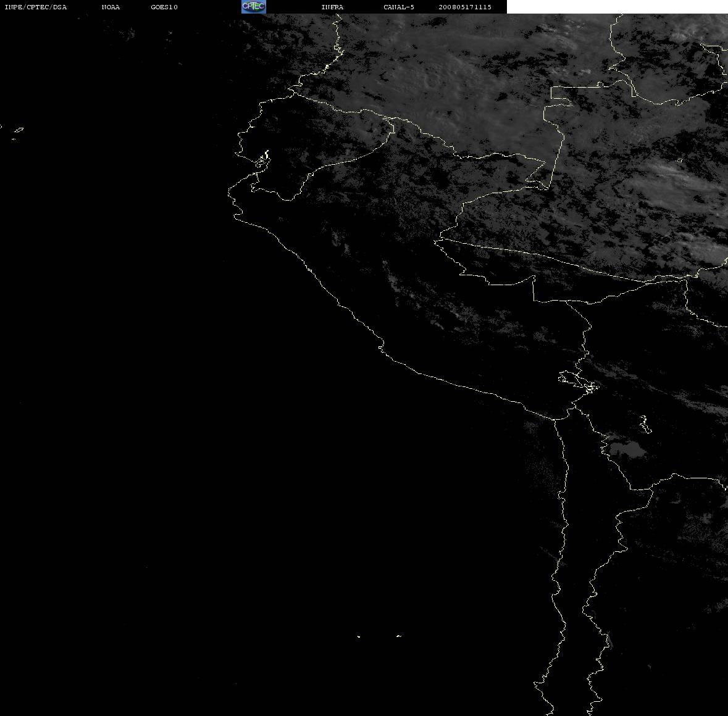Click the INFRA label in header

pyautogui.click(x=332, y=7)
